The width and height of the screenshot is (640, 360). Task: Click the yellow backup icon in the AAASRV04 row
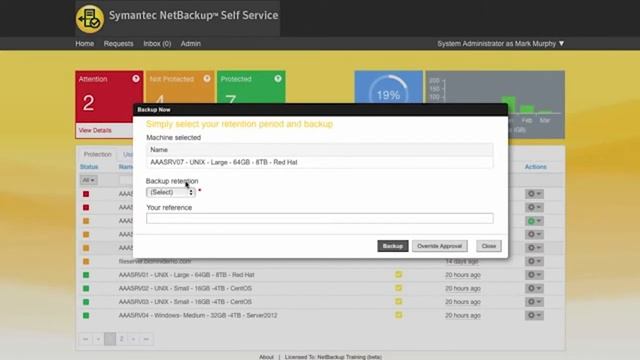pyautogui.click(x=398, y=315)
